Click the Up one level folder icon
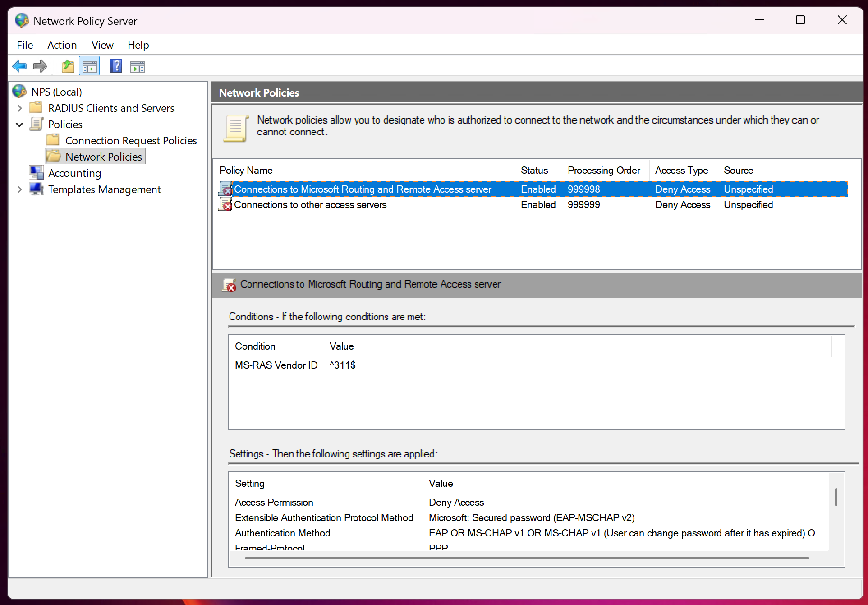The height and width of the screenshot is (605, 868). (x=67, y=66)
